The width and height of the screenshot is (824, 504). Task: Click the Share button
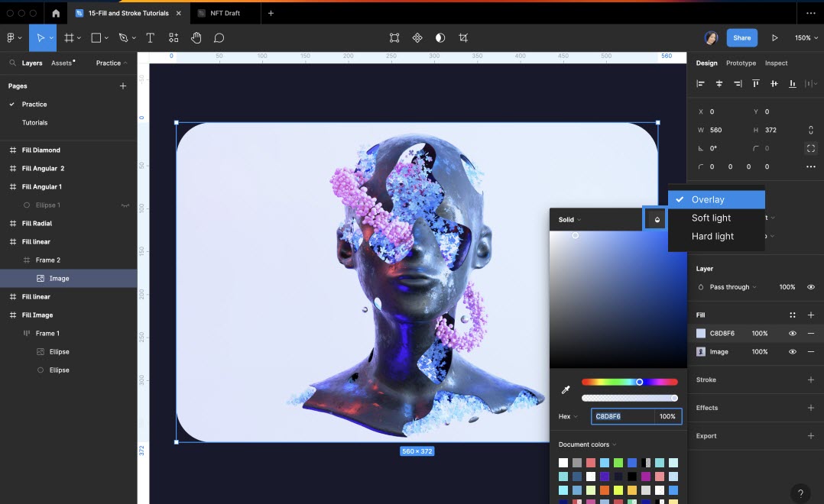pos(741,38)
